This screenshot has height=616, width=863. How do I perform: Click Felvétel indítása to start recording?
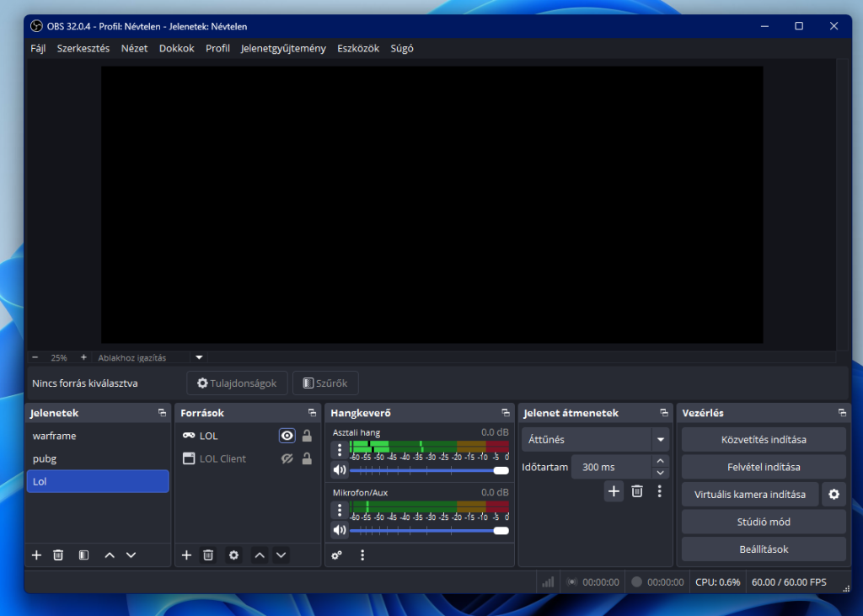[x=763, y=467]
